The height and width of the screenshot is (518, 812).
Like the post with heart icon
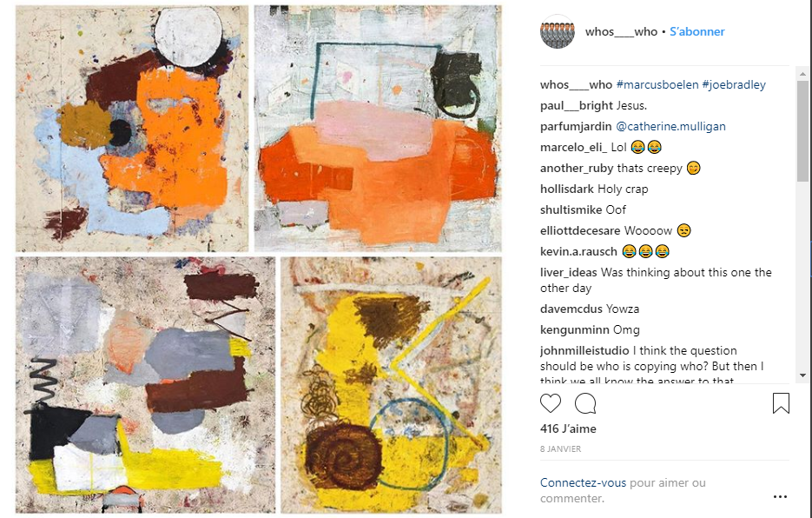coord(550,403)
